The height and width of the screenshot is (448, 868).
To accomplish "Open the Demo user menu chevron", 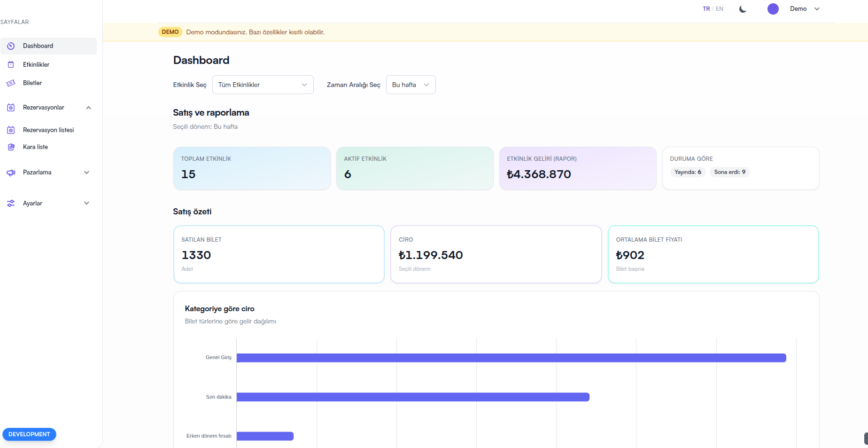I will [x=817, y=9].
